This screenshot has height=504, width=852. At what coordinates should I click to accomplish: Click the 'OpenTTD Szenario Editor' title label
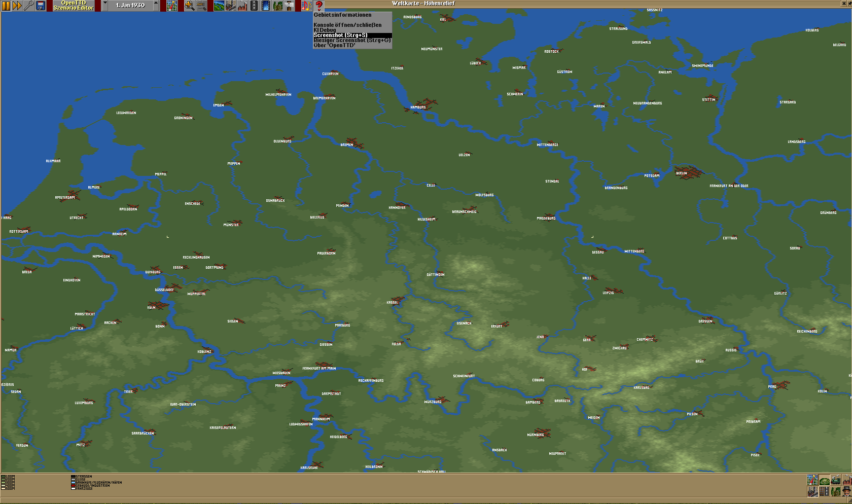[74, 6]
